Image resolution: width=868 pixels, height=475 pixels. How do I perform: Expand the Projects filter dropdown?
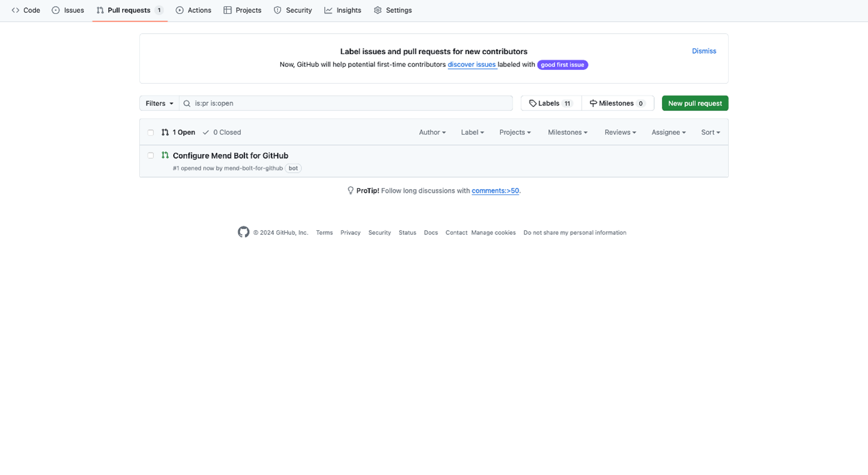coord(515,132)
